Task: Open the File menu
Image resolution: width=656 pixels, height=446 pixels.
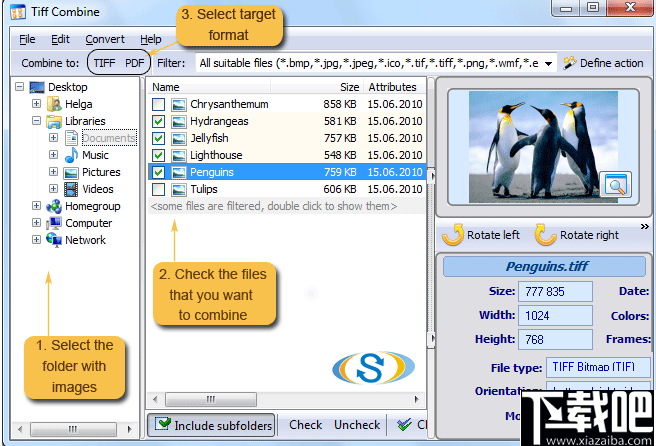Action: tap(27, 39)
